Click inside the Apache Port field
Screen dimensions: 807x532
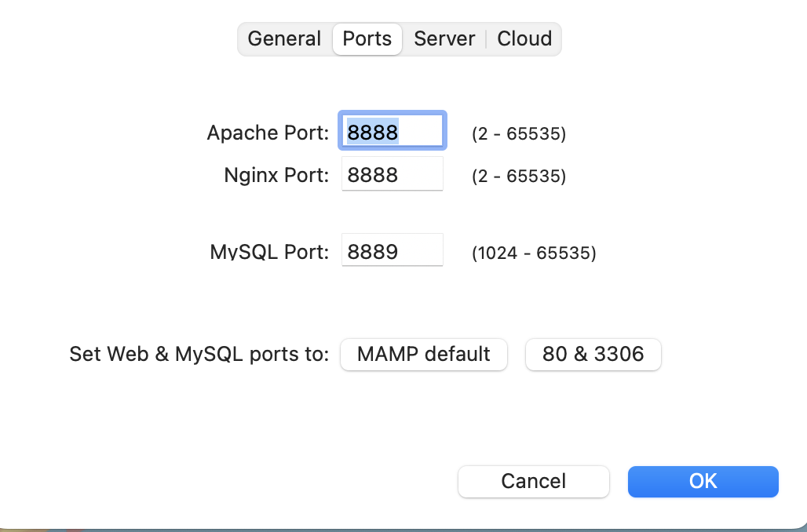pos(392,130)
